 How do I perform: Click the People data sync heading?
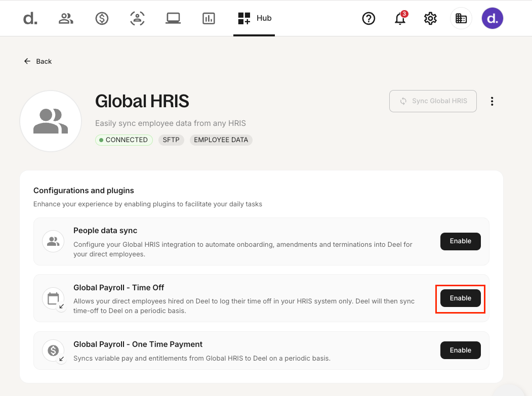(105, 231)
